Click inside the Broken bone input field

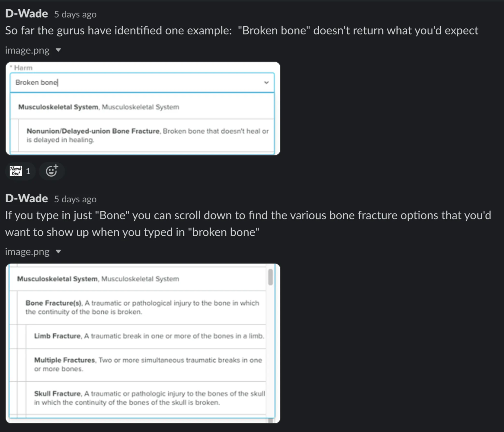[109, 82]
